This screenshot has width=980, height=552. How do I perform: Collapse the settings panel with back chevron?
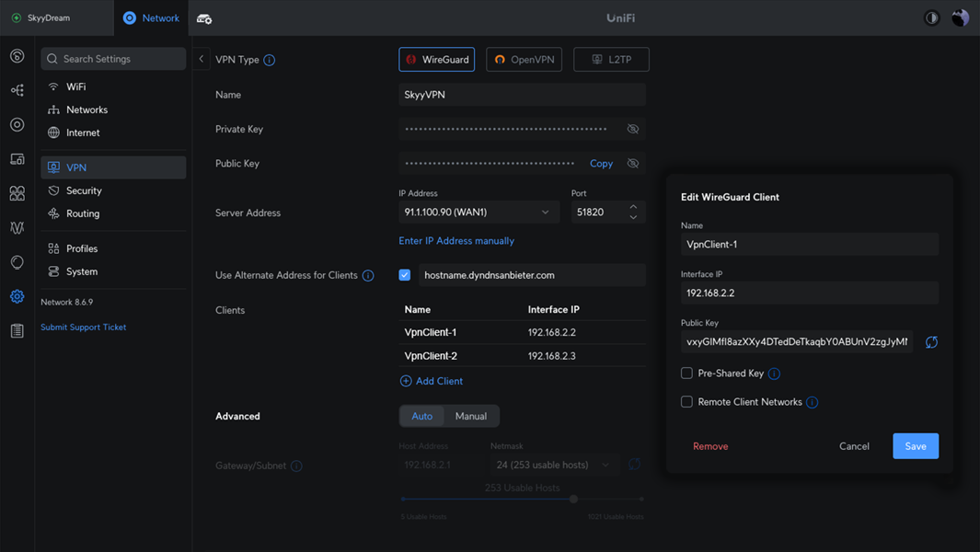tap(202, 59)
